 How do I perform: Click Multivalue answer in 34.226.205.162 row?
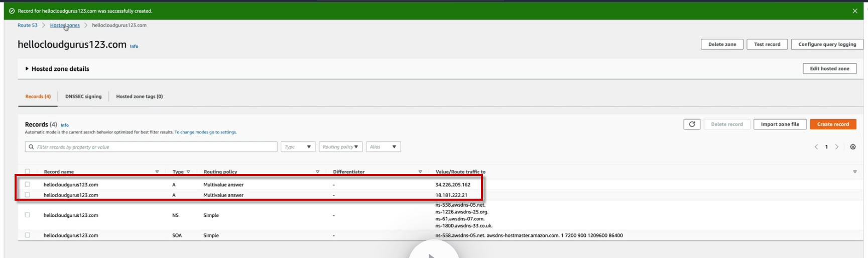(x=223, y=185)
